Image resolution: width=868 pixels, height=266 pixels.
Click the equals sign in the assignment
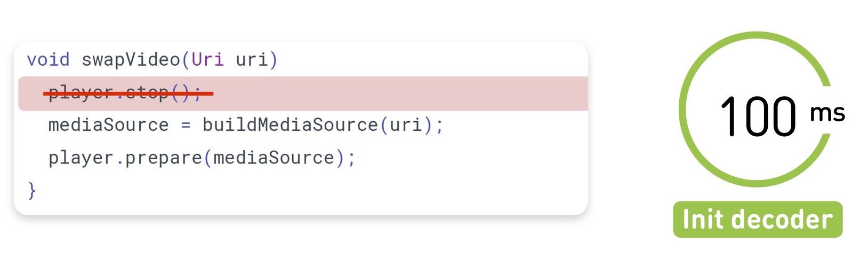[x=186, y=126]
